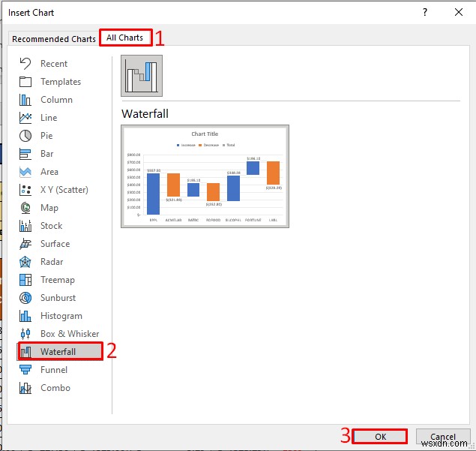
Task: Click the Surface chart icon
Action: (x=25, y=244)
